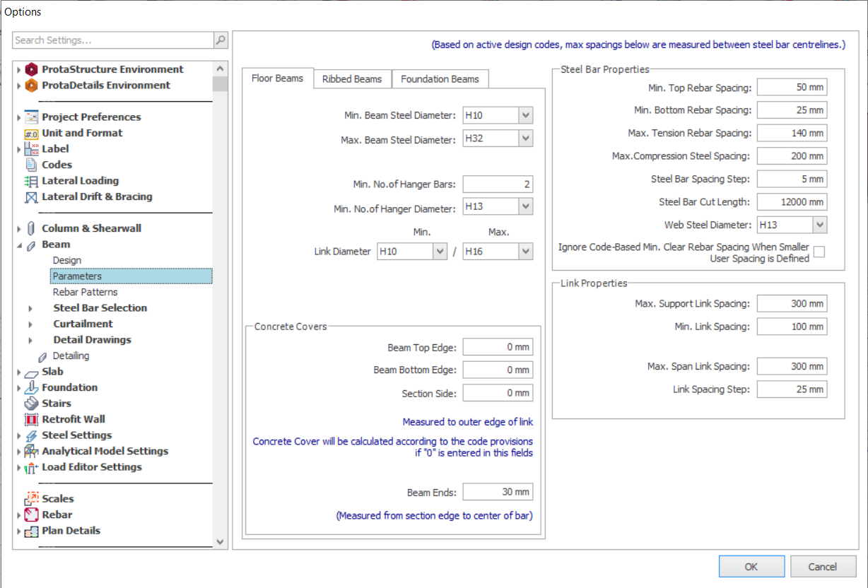The width and height of the screenshot is (868, 588).
Task: Click the Codes document icon
Action: 31,165
